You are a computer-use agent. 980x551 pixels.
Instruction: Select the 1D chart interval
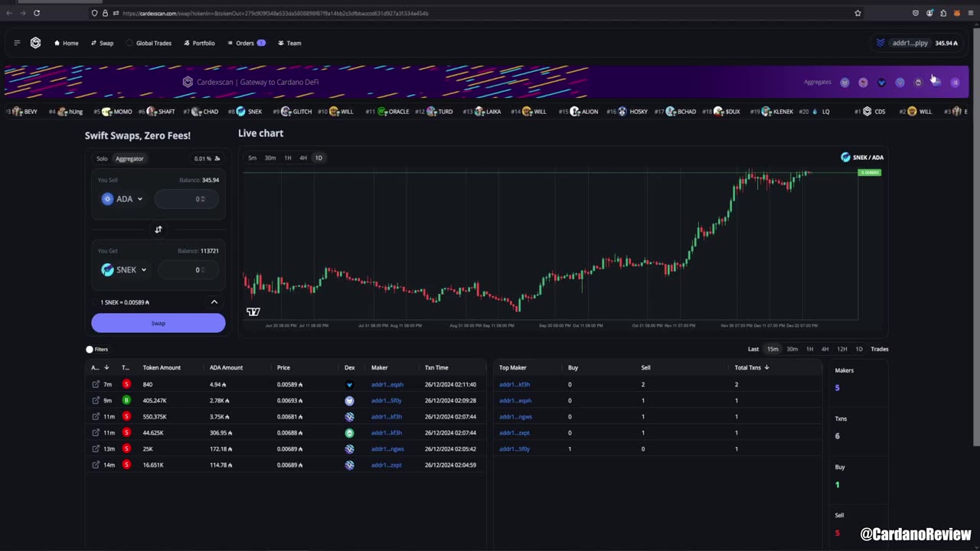(318, 158)
